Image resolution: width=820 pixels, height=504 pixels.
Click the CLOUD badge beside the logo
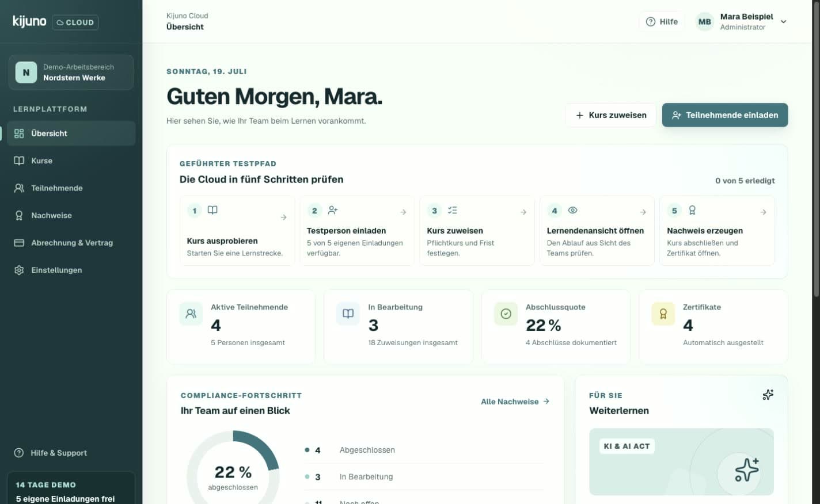(75, 22)
